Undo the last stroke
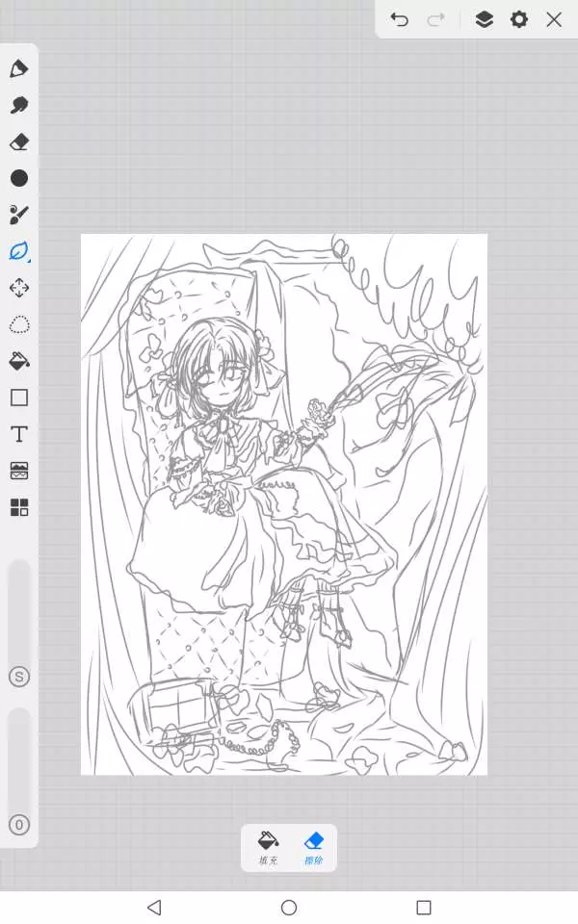Viewport: 578px width, 924px height. click(399, 19)
